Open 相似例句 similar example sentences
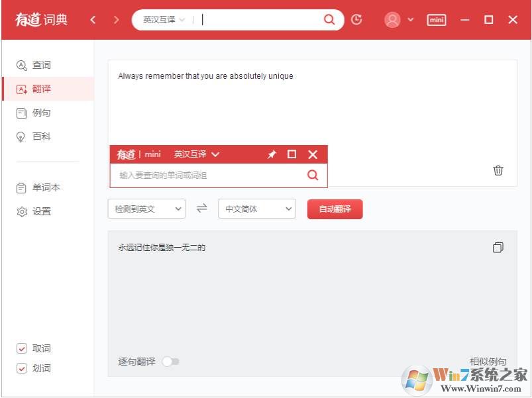 point(487,362)
